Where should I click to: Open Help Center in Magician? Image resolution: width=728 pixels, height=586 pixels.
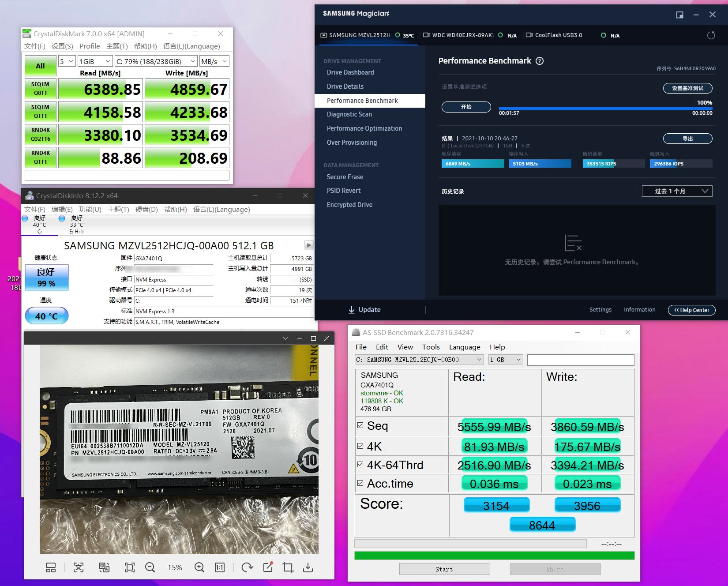pos(691,310)
